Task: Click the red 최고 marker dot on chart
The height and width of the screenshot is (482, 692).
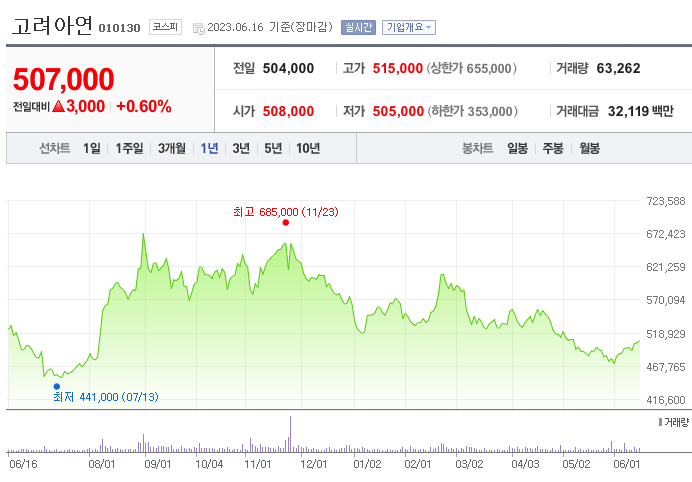Action: [286, 222]
